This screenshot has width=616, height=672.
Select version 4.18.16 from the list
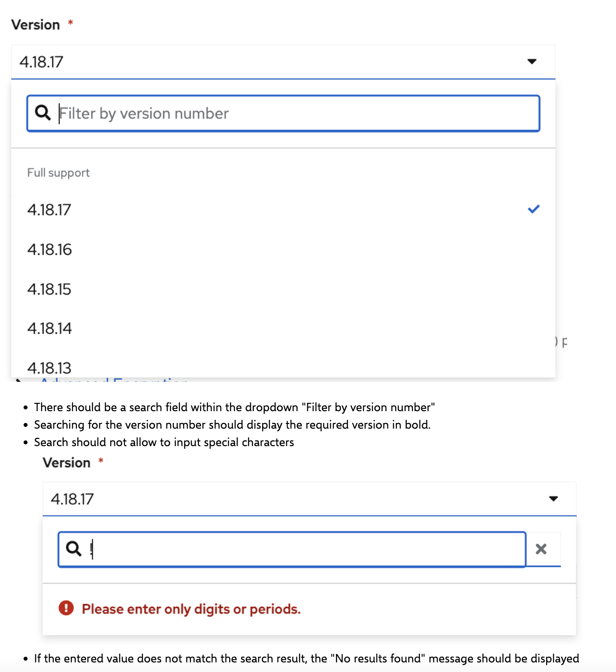[x=49, y=249]
